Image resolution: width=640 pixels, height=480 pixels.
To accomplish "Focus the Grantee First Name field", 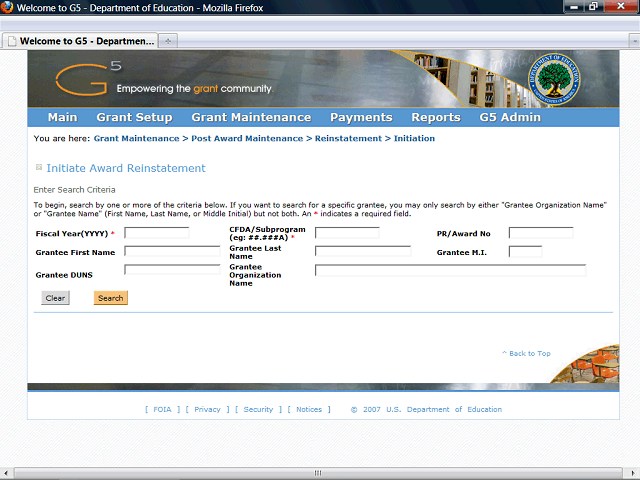I will pyautogui.click(x=172, y=251).
